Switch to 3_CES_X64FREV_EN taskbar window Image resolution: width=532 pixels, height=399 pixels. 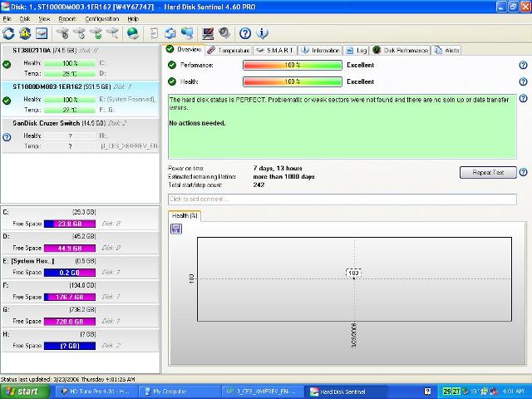pos(264,392)
